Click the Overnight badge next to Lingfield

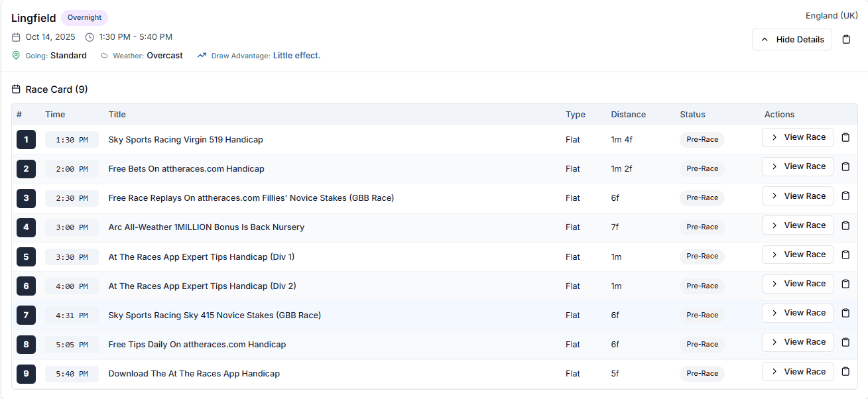pyautogui.click(x=84, y=18)
